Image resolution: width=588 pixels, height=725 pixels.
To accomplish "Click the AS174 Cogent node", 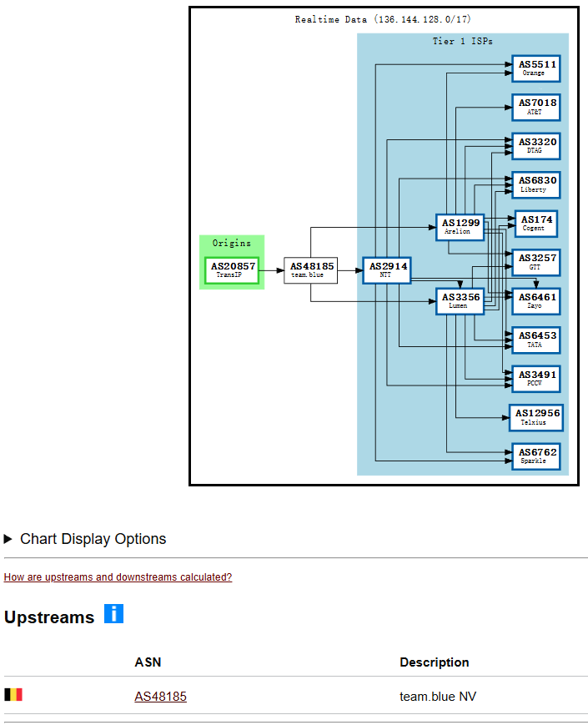I will click(535, 224).
